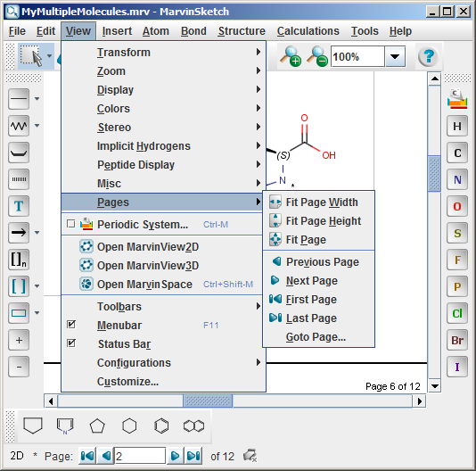
Task: Open periodic table icon in atom toolbar
Action: [x=457, y=99]
